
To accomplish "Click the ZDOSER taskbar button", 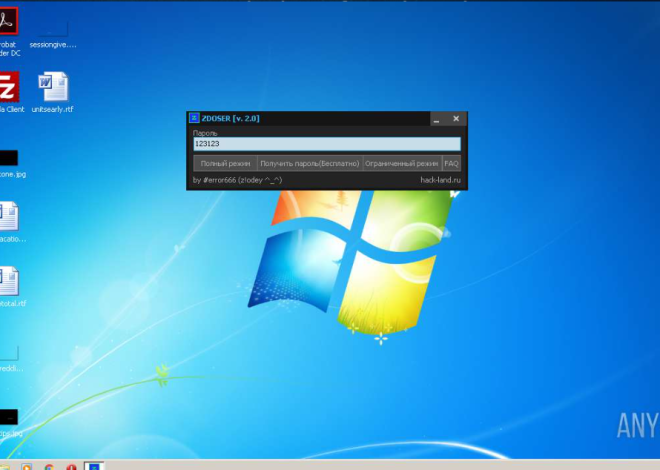I will (94, 465).
